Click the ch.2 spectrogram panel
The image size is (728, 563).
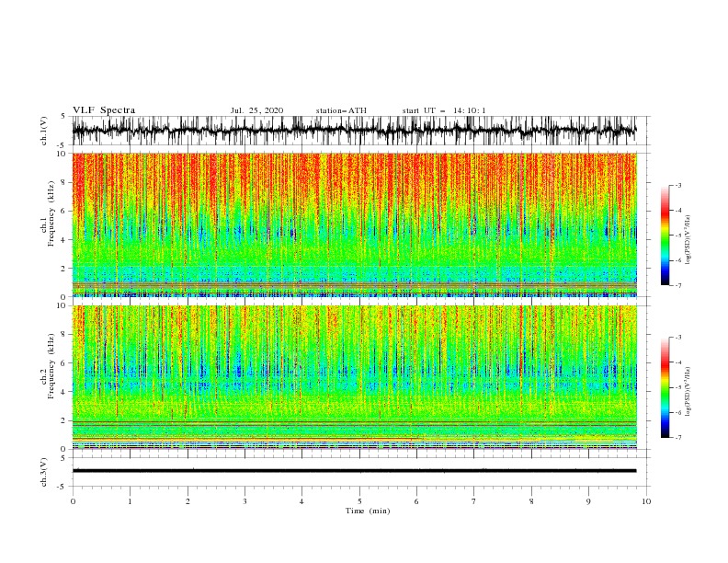coord(354,377)
